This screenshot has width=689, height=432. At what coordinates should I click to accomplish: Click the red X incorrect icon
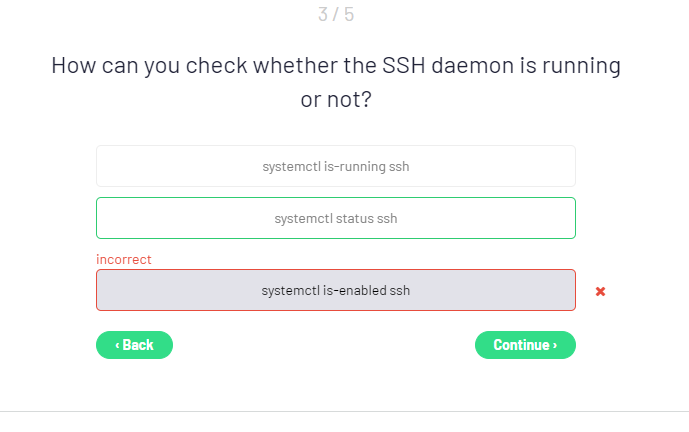click(x=600, y=291)
